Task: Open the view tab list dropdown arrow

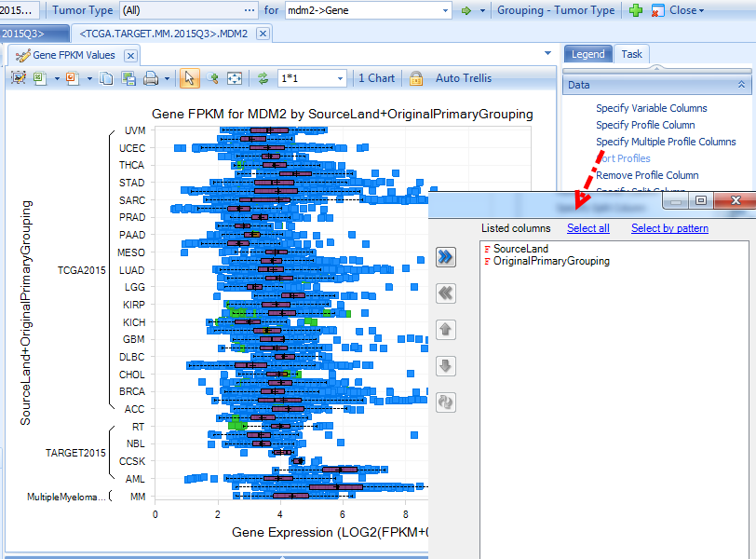Action: (x=547, y=53)
